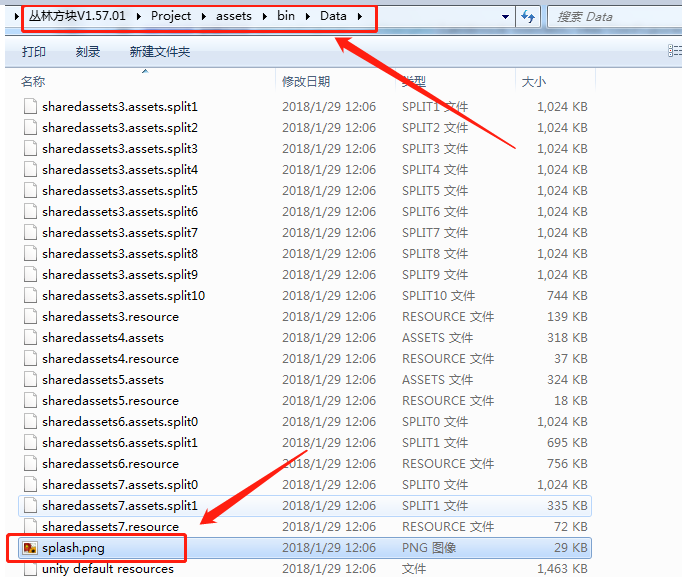Screen dimensions: 682x577
Task: Go to the assets folder in breadcrumb
Action: 234,17
